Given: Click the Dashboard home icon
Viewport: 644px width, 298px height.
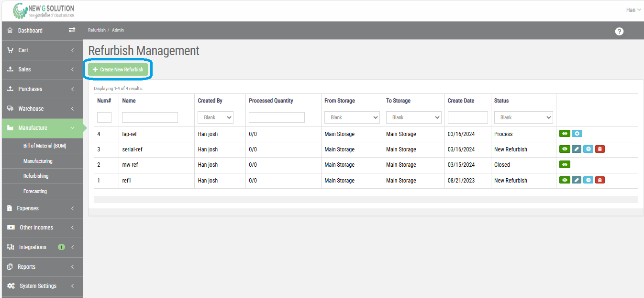Looking at the screenshot, I should click(10, 30).
